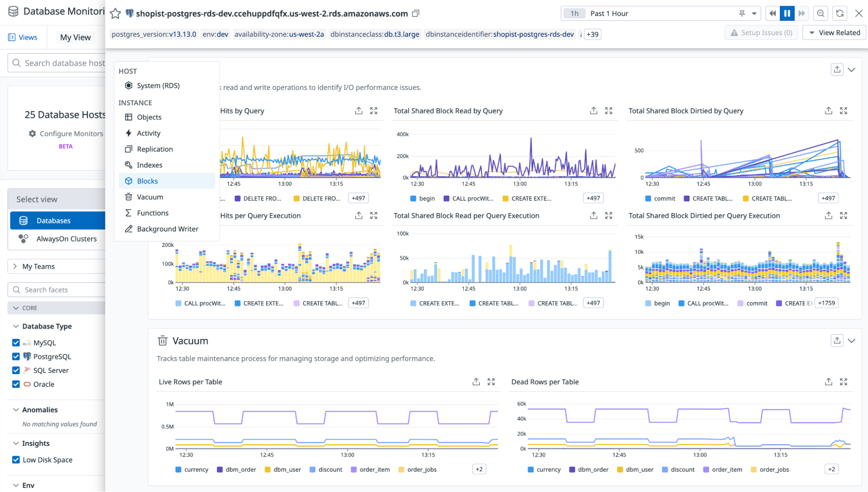This screenshot has height=492, width=868.
Task: Switch to the My View tab
Action: point(75,37)
